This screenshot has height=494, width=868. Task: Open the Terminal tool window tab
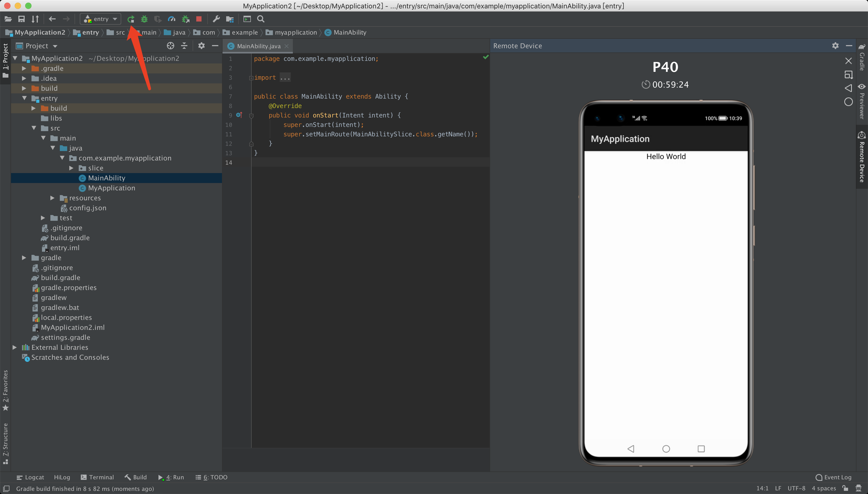[x=97, y=477]
